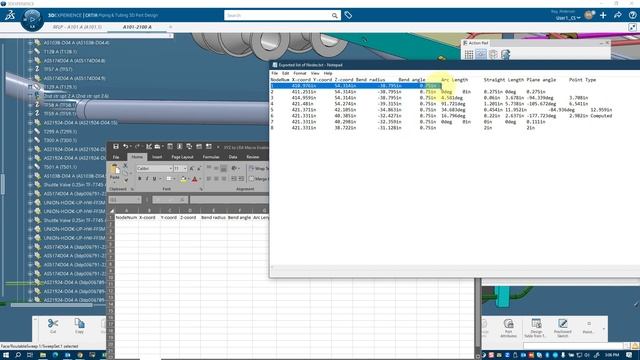Open the Calibri font name dropdown

coord(170,168)
